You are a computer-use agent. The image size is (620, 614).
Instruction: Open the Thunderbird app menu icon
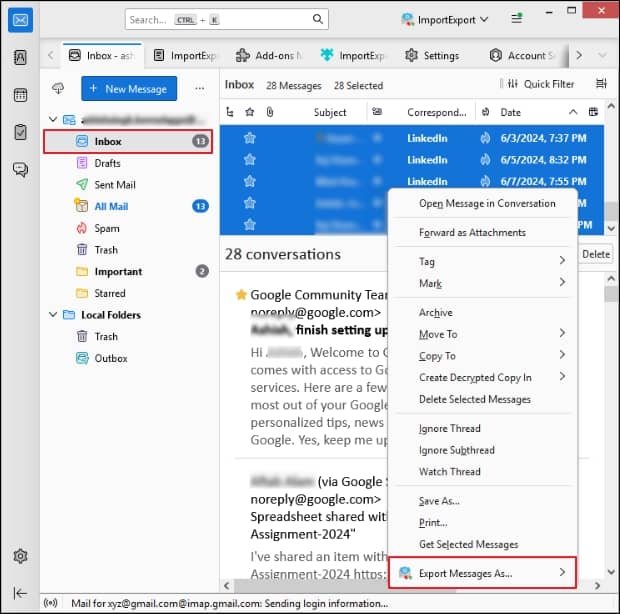click(x=517, y=19)
